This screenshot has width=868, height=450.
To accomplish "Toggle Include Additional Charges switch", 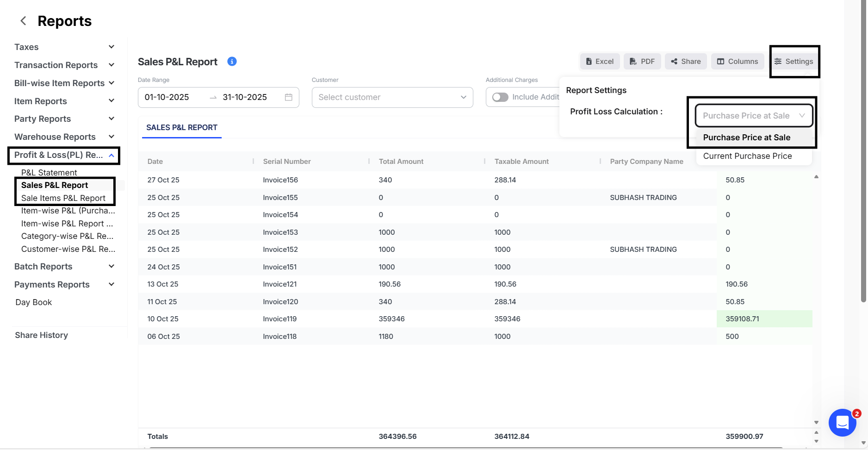I will [x=500, y=97].
